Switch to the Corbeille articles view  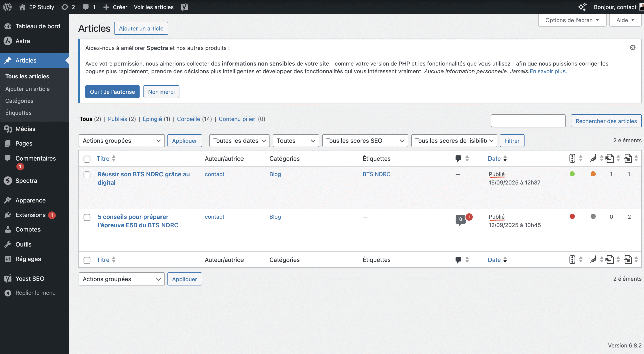188,119
